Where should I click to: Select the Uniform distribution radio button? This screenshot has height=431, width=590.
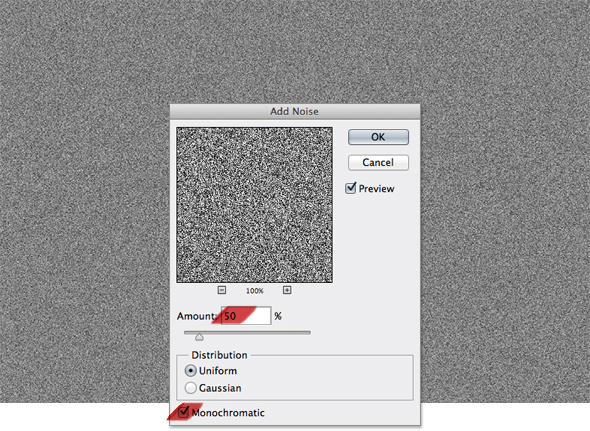coord(191,371)
